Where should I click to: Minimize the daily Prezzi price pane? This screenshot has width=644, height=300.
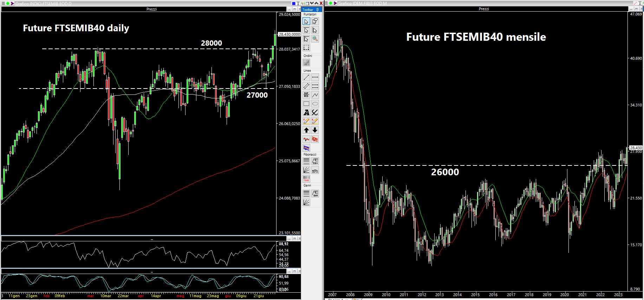click(290, 9)
